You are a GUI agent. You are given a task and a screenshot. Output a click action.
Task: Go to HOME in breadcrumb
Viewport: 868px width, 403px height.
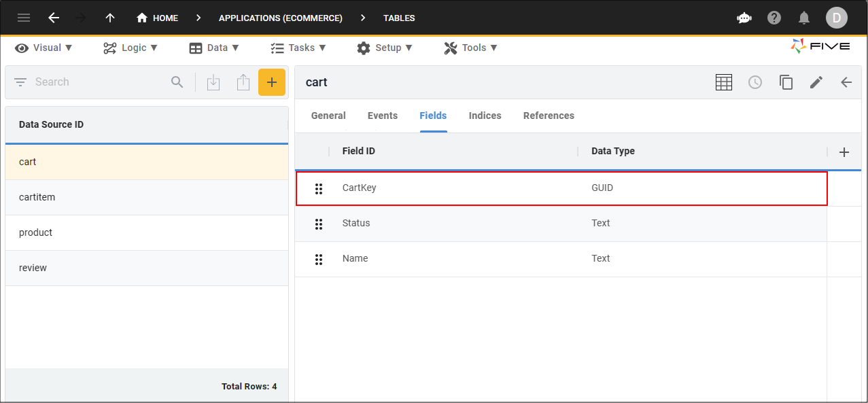click(x=158, y=18)
